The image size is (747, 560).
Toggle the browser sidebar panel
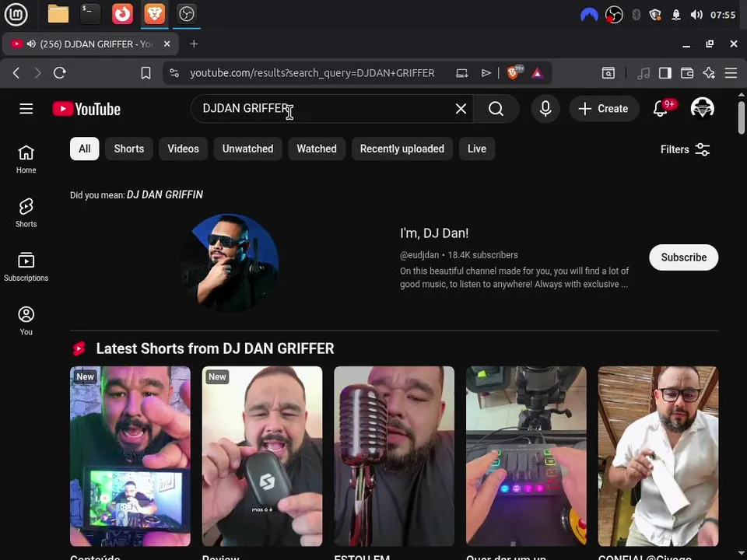665,73
